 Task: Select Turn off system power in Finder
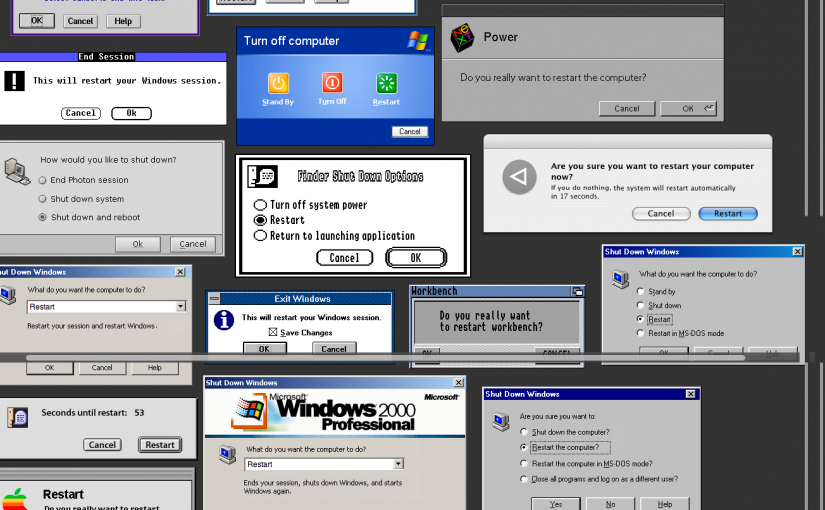260,205
